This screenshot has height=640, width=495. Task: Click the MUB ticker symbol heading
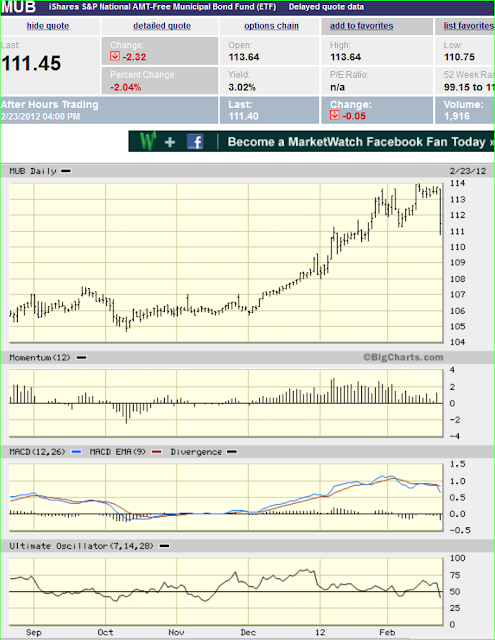pos(19,7)
